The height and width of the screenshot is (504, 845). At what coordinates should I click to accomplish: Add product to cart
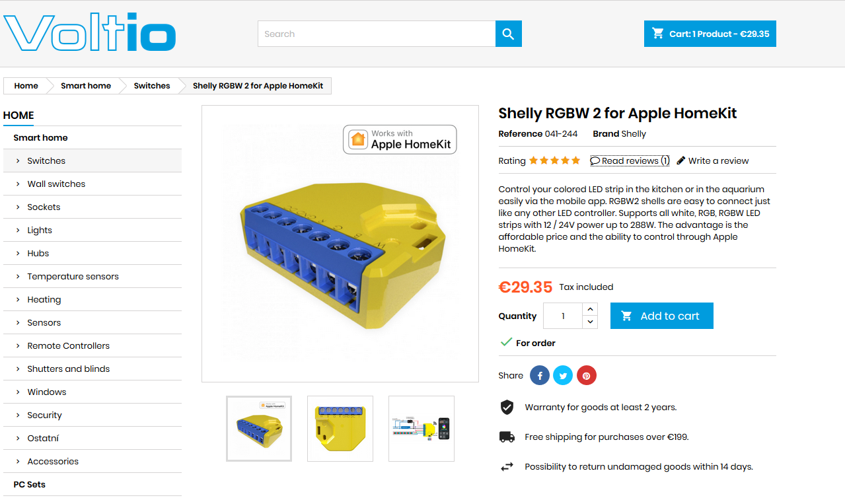coord(661,316)
